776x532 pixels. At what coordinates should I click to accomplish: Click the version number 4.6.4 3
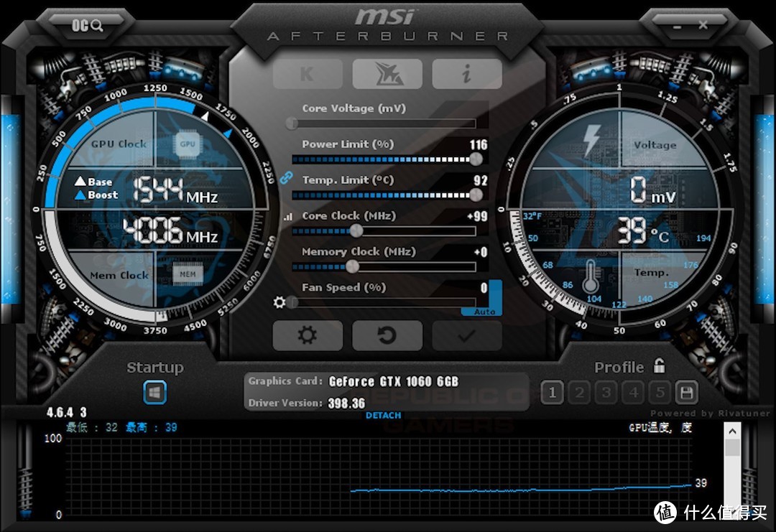[66, 412]
